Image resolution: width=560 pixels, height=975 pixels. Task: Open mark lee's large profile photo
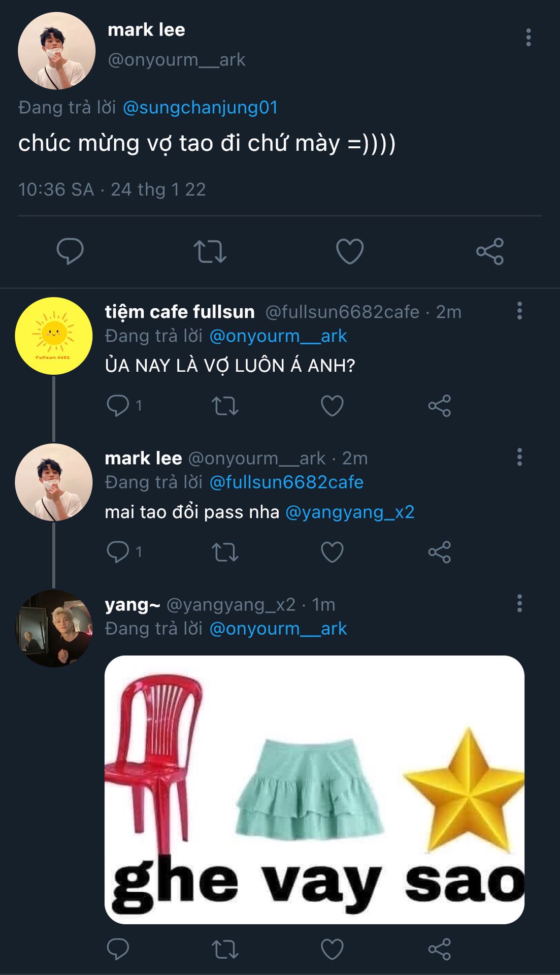(x=57, y=51)
